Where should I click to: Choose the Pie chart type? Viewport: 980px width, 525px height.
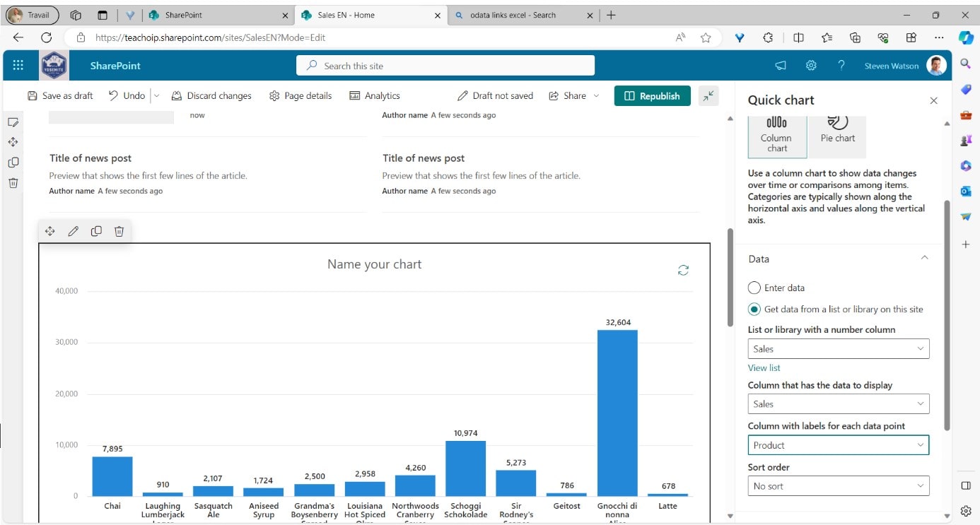[x=837, y=136]
